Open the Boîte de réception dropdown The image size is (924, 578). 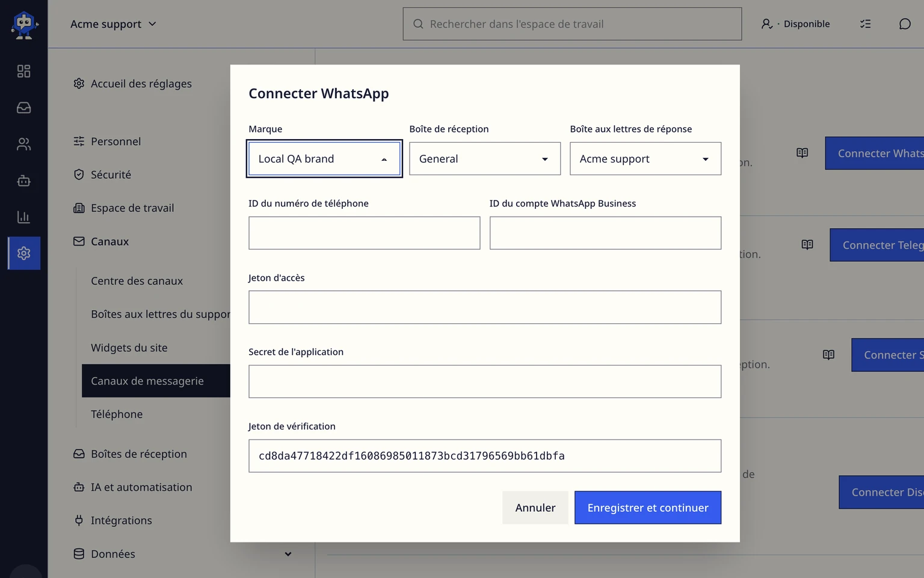pyautogui.click(x=485, y=159)
